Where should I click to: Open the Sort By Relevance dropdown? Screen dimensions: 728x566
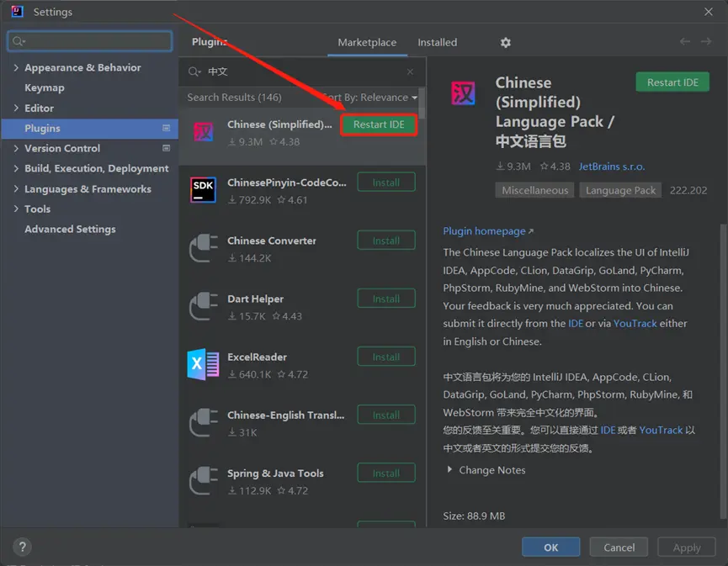370,98
